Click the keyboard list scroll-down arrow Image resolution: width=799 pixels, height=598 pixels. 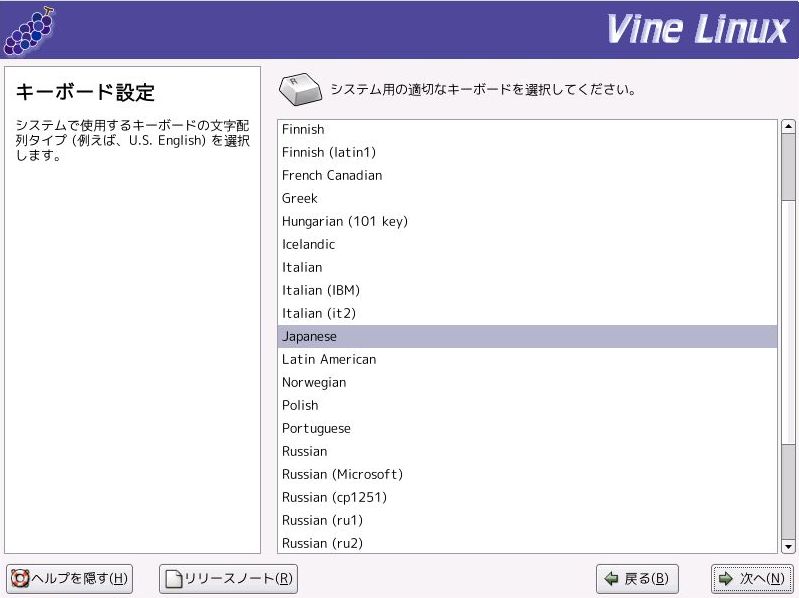(788, 547)
